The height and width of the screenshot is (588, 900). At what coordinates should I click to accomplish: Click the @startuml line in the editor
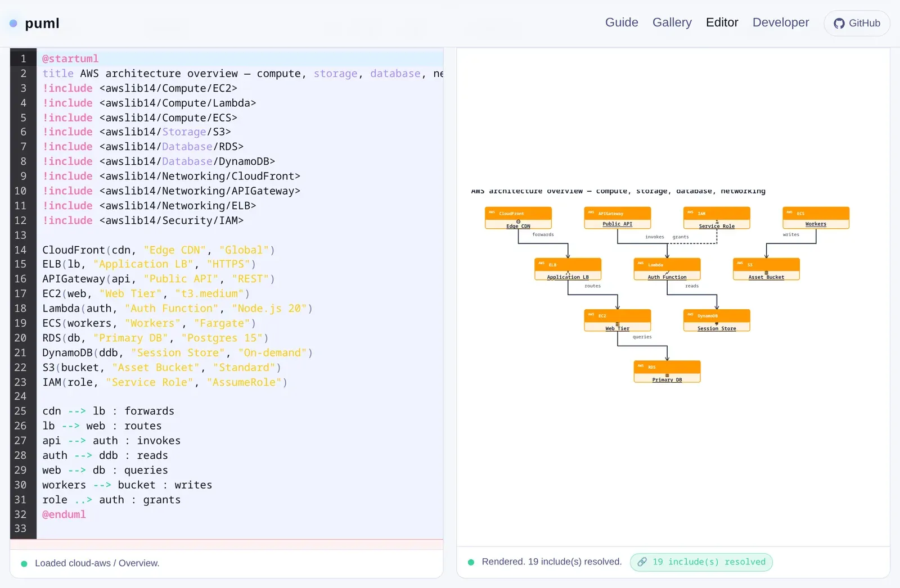coord(240,58)
